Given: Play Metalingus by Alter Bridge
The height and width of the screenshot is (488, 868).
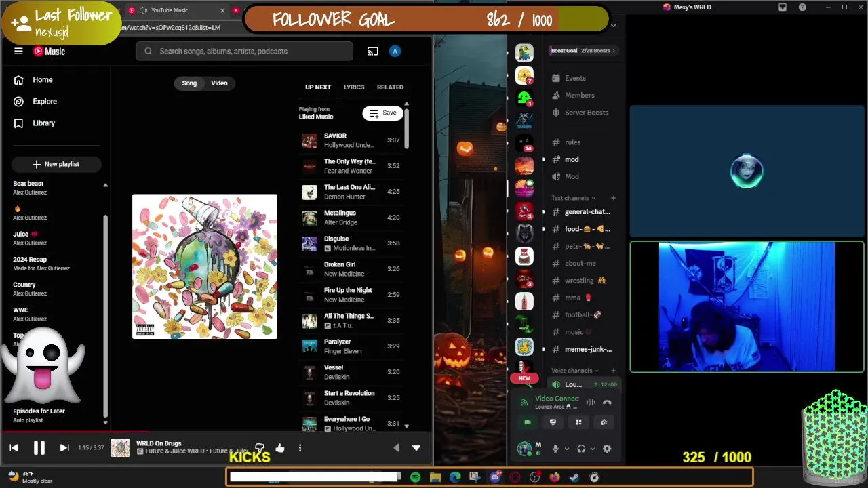Looking at the screenshot, I should tap(351, 218).
